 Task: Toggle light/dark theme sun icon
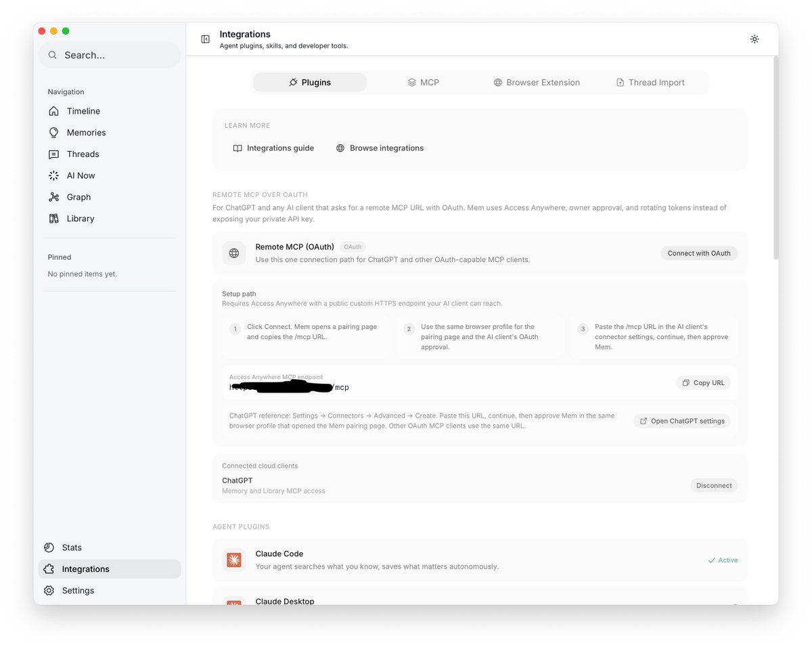coord(754,39)
